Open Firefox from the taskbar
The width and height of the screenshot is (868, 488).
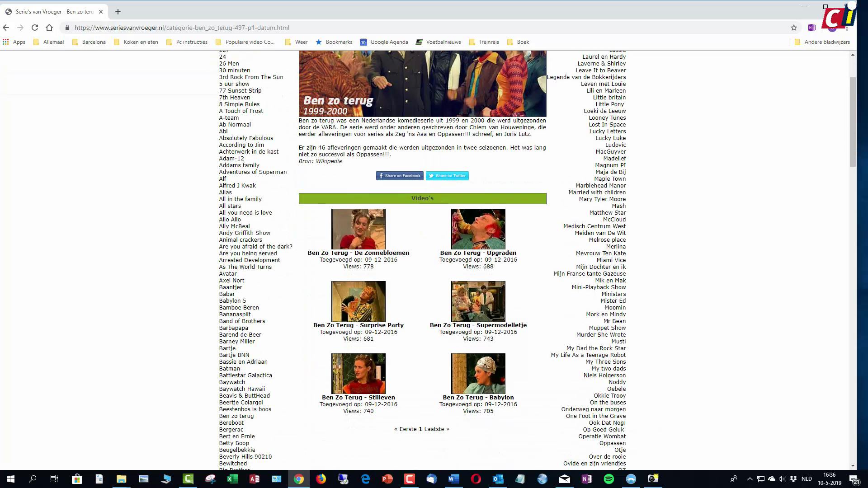pyautogui.click(x=321, y=479)
